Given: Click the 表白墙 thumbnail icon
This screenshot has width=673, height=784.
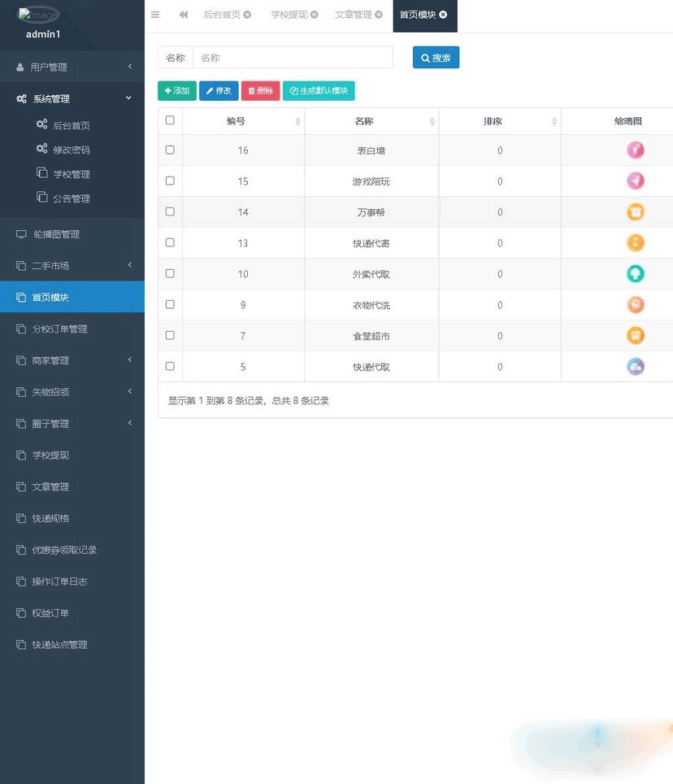Looking at the screenshot, I should [x=636, y=150].
